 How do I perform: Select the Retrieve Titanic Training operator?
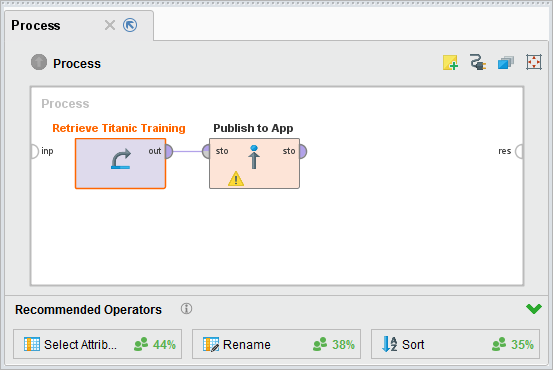tap(120, 164)
